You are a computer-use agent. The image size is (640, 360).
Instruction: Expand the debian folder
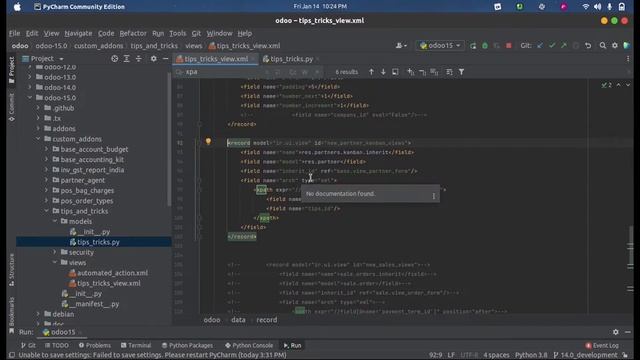point(38,314)
